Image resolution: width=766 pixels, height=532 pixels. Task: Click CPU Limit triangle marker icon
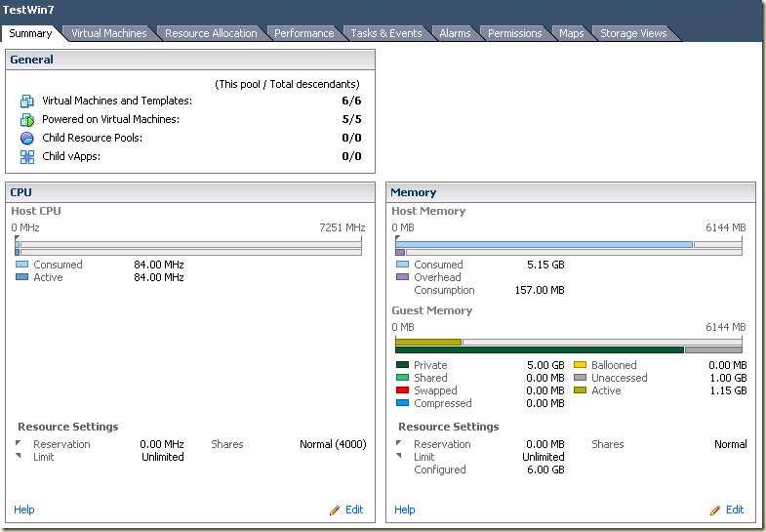click(x=19, y=456)
